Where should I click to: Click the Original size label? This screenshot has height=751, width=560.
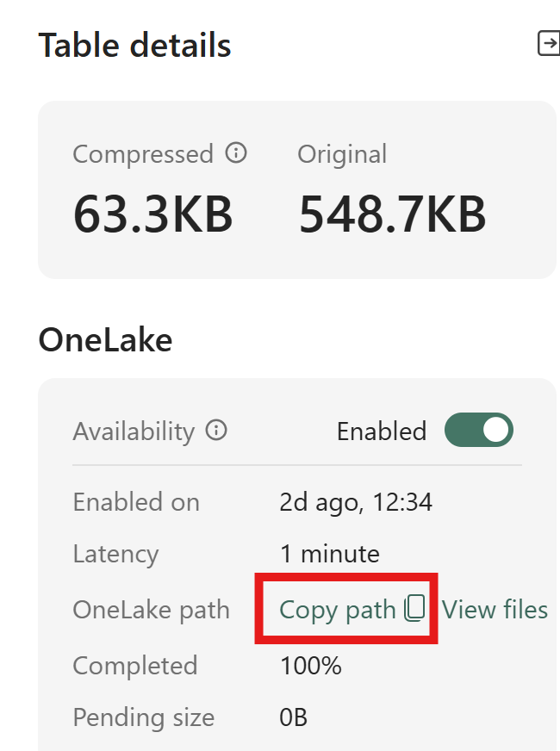pos(342,154)
